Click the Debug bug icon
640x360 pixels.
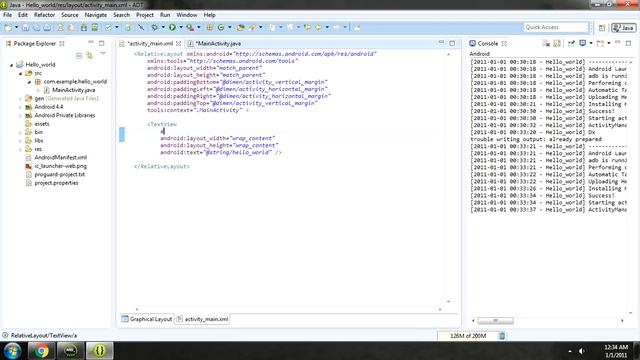(155, 27)
